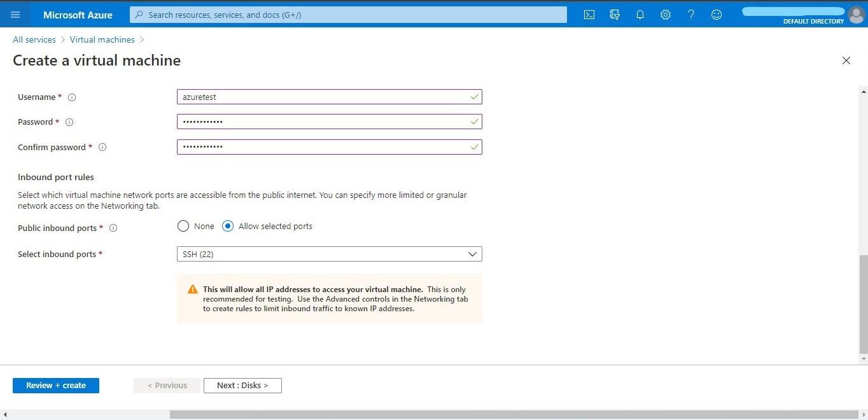This screenshot has width=868, height=420.
Task: Navigate to All services breadcrumb
Action: [34, 39]
